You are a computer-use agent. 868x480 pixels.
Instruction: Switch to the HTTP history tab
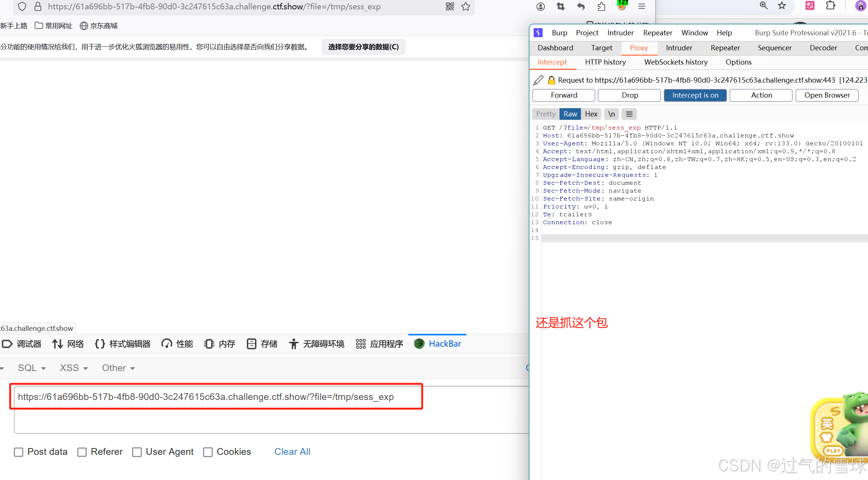click(605, 62)
